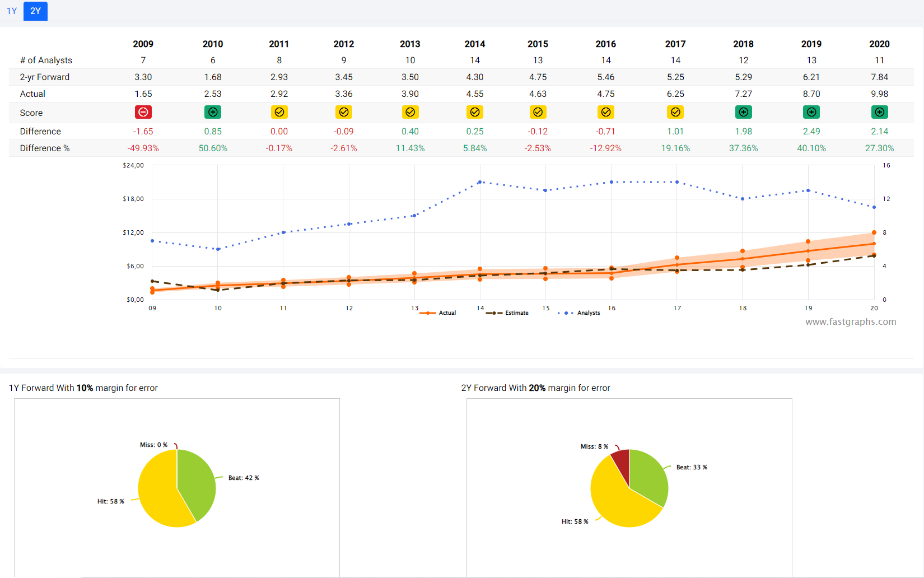Click the green beat score icon for 2010
The width and height of the screenshot is (924, 578).
213,113
